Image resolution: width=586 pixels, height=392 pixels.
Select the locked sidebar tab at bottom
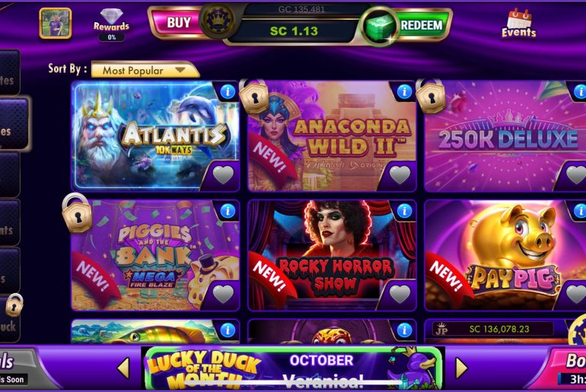coord(10,320)
